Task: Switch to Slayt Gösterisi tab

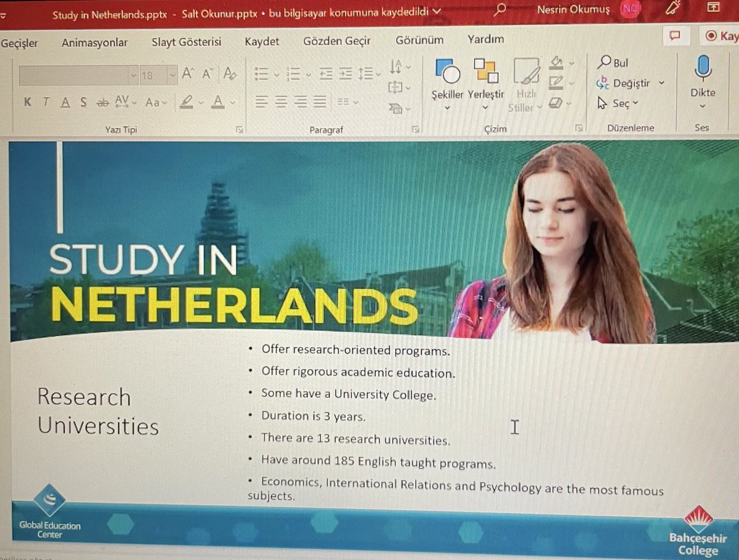Action: (x=187, y=42)
